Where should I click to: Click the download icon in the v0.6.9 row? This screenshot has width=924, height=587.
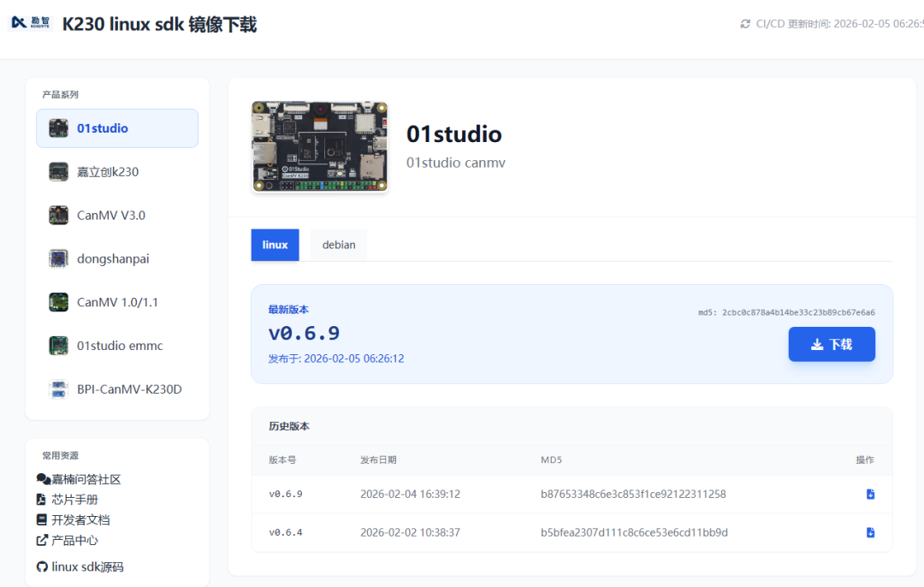[870, 494]
